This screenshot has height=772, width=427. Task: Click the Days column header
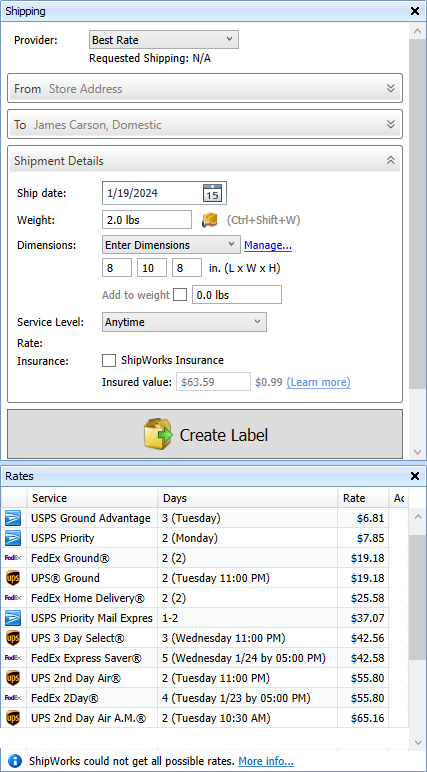coord(248,498)
